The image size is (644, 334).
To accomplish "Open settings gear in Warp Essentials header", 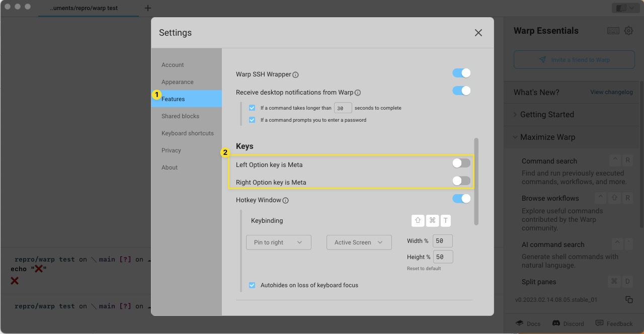I will pos(628,31).
